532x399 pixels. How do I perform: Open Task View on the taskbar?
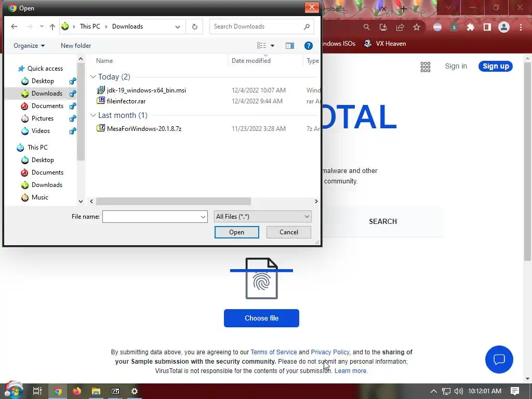pyautogui.click(x=37, y=391)
